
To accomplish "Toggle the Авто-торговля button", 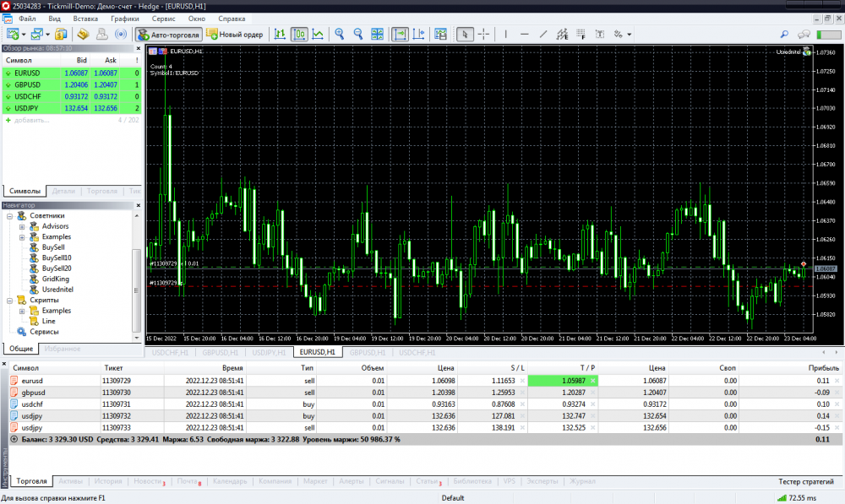I will pyautogui.click(x=169, y=35).
